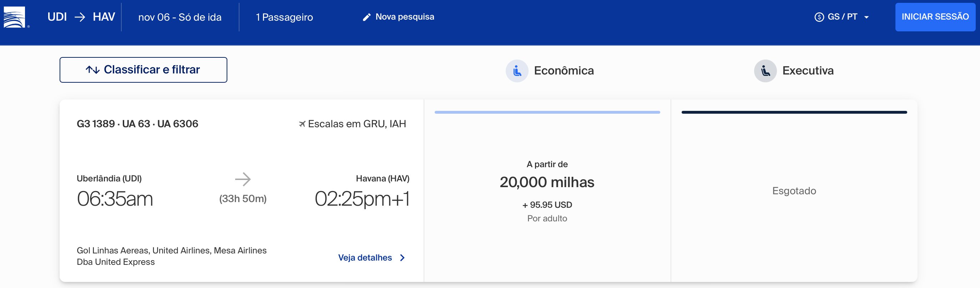Click the nov 06 - Só de ida date field
This screenshot has height=288, width=980.
(180, 17)
